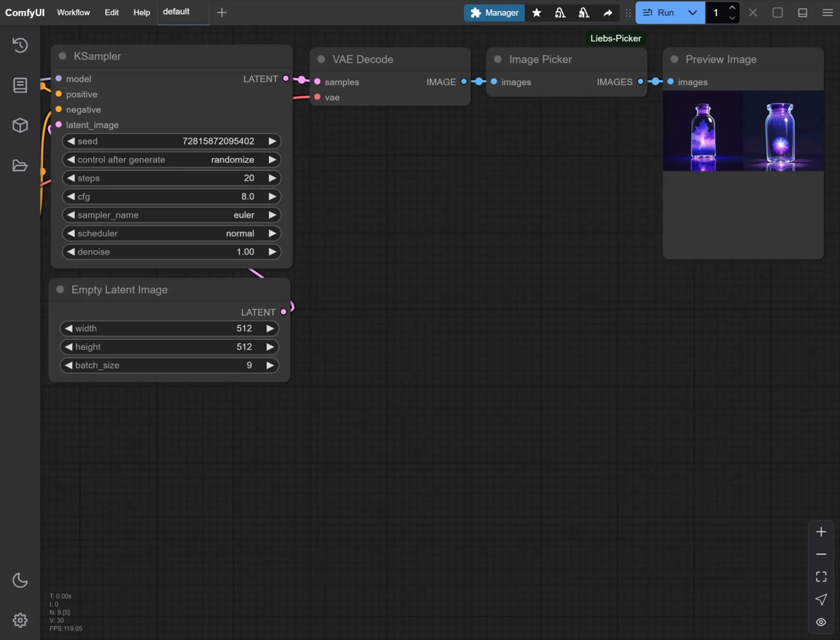Collapse the KSampler node via its dot
The width and height of the screenshot is (840, 640).
tap(62, 56)
